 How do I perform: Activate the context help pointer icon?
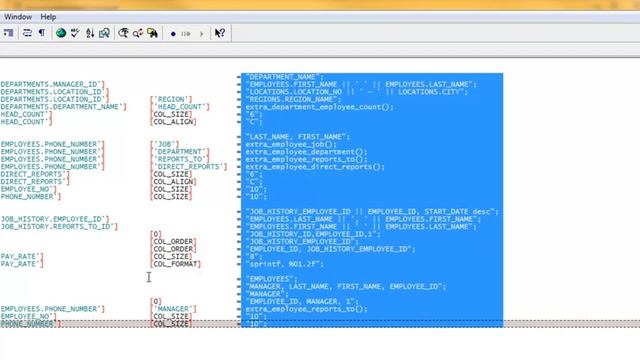click(220, 33)
